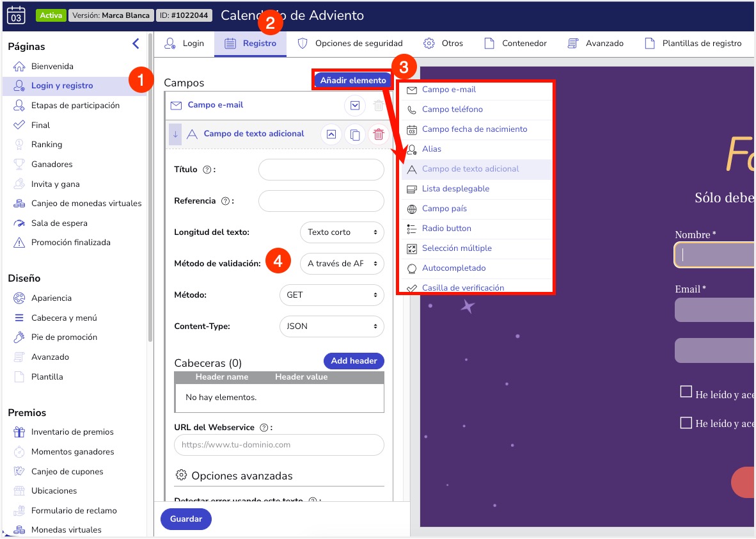Image resolution: width=756 pixels, height=539 pixels.
Task: Move Campo de texto adicional field down
Action: tap(175, 134)
